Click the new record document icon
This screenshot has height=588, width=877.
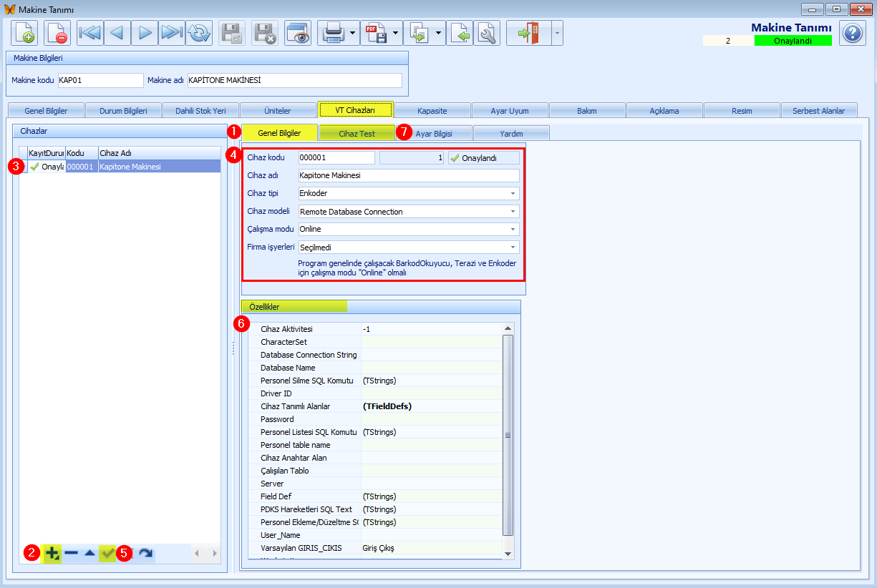pyautogui.click(x=24, y=33)
